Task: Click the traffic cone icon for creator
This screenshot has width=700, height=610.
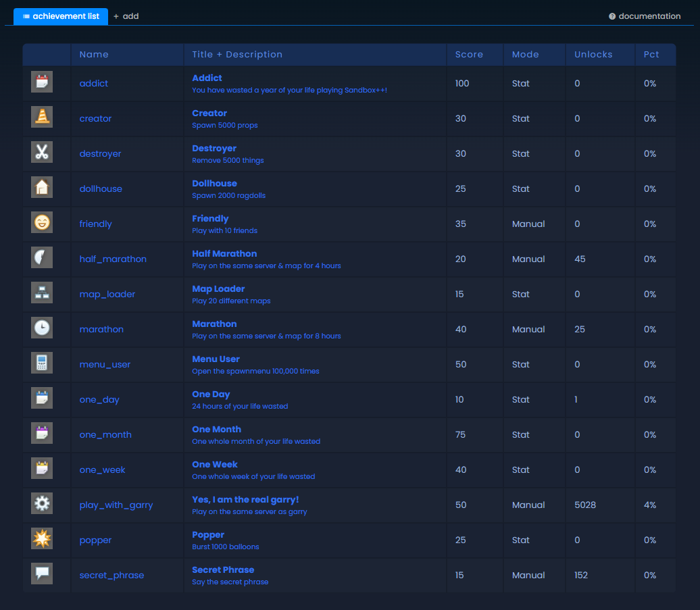Action: [x=42, y=117]
